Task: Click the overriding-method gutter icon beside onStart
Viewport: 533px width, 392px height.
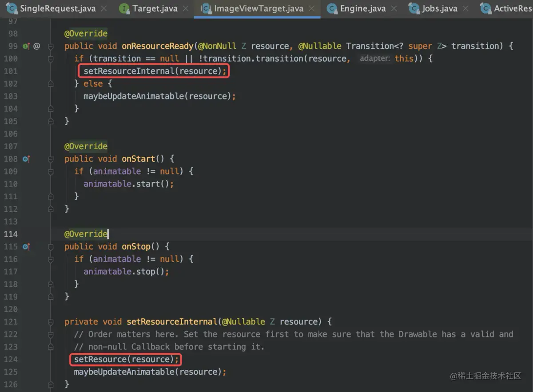Action: [x=26, y=158]
